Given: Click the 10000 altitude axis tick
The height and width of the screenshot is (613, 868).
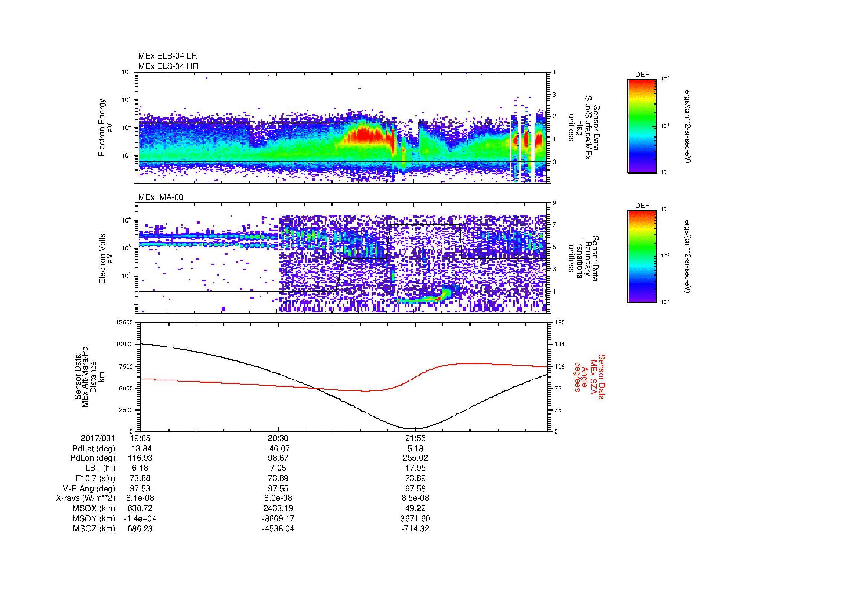Looking at the screenshot, I should [125, 344].
